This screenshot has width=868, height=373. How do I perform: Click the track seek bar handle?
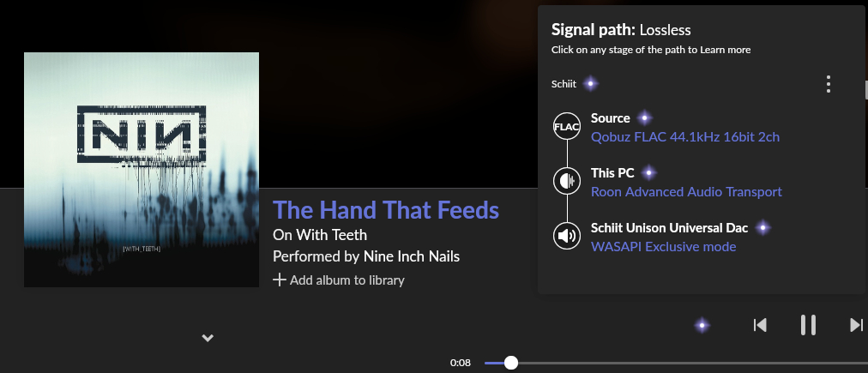click(x=511, y=363)
